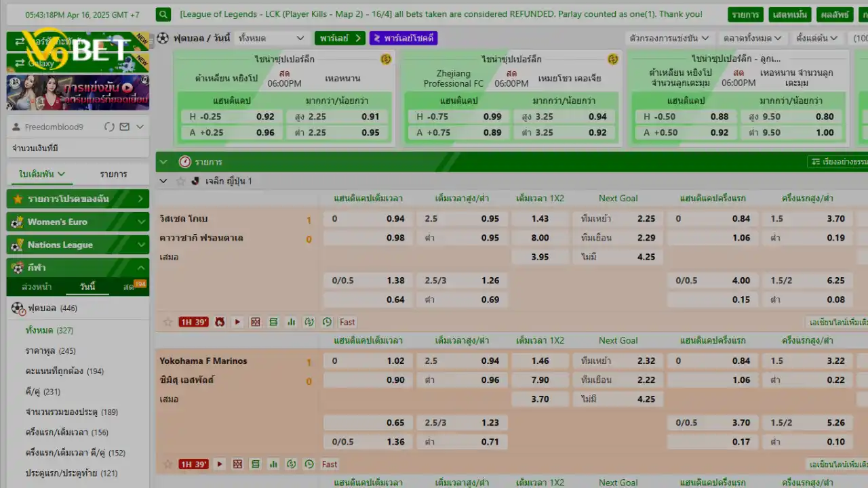Collapse the เจลีก ญี่ปุ่น 1 league section
The image size is (868, 488).
click(163, 181)
